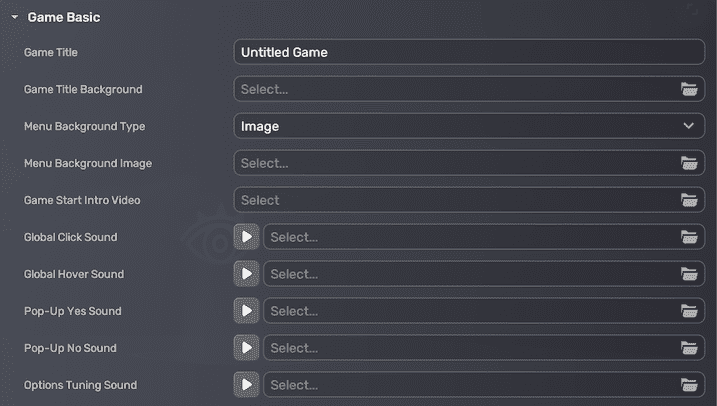This screenshot has width=717, height=406.
Task: Open the Menu Background Type dropdown
Action: click(x=469, y=126)
